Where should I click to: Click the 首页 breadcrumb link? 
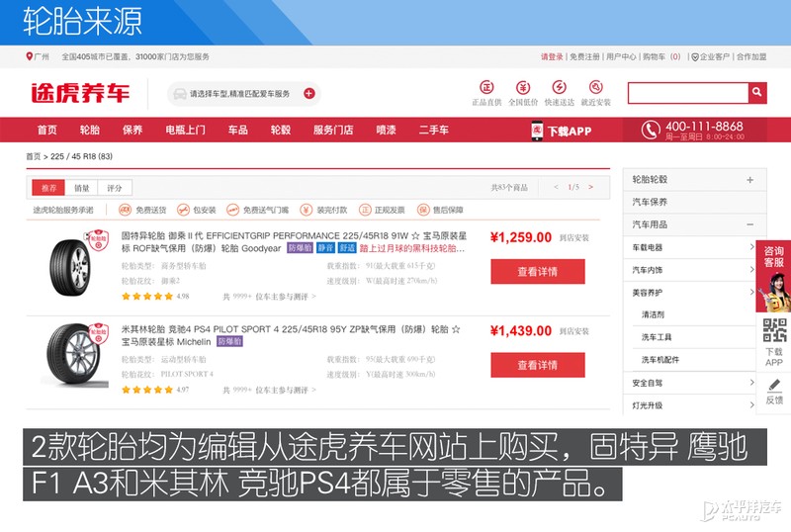(34, 156)
